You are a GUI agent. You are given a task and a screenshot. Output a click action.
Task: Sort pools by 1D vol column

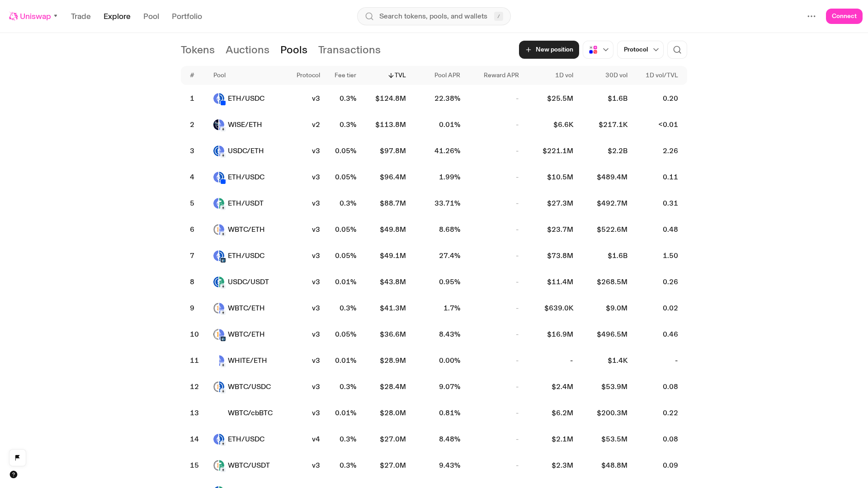pyautogui.click(x=564, y=75)
